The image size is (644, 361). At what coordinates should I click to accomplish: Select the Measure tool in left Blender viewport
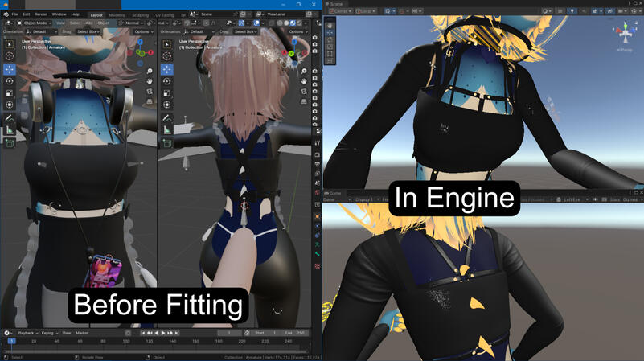coord(10,130)
